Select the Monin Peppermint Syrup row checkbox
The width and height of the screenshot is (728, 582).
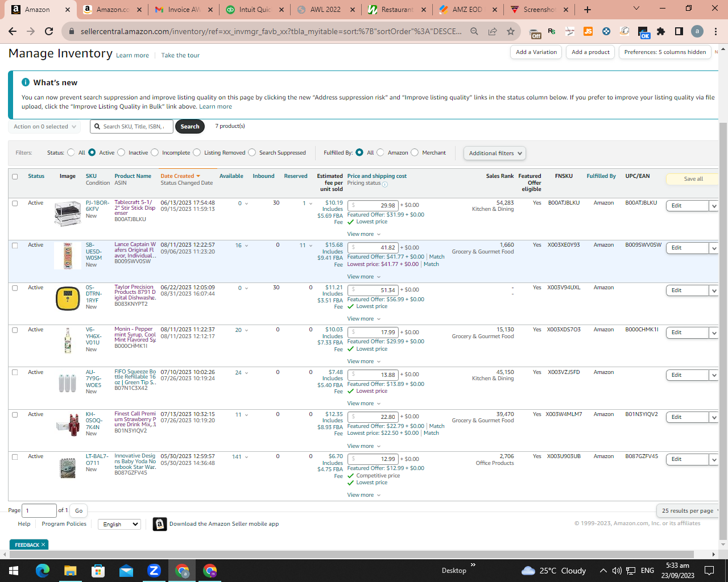[x=15, y=330]
